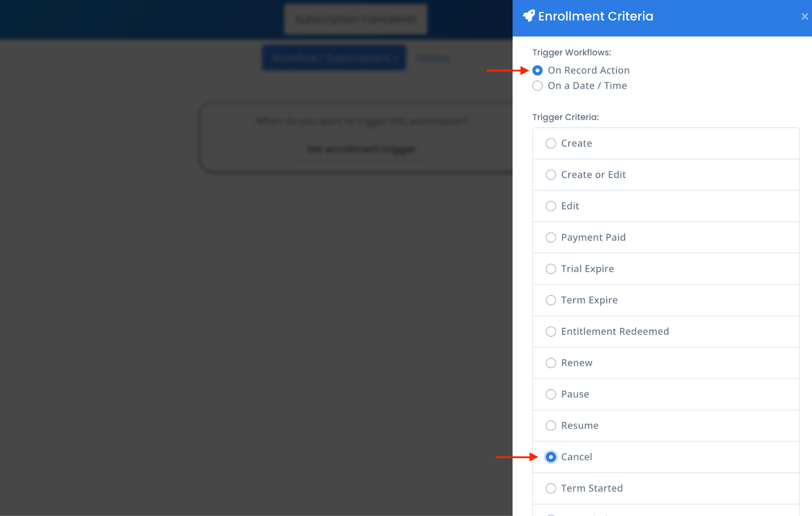Click the Subscription Cancelled title field
Screen dimensions: 812x516
355,19
